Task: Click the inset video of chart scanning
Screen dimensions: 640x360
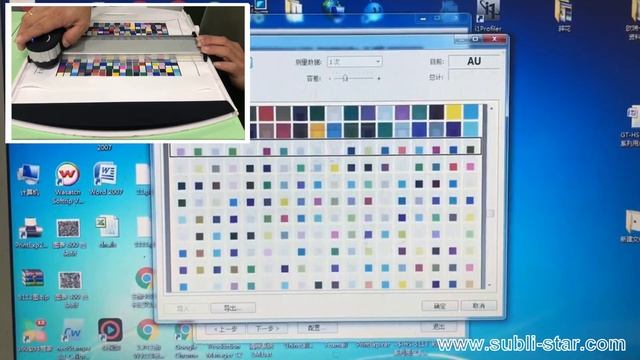Action: click(127, 73)
